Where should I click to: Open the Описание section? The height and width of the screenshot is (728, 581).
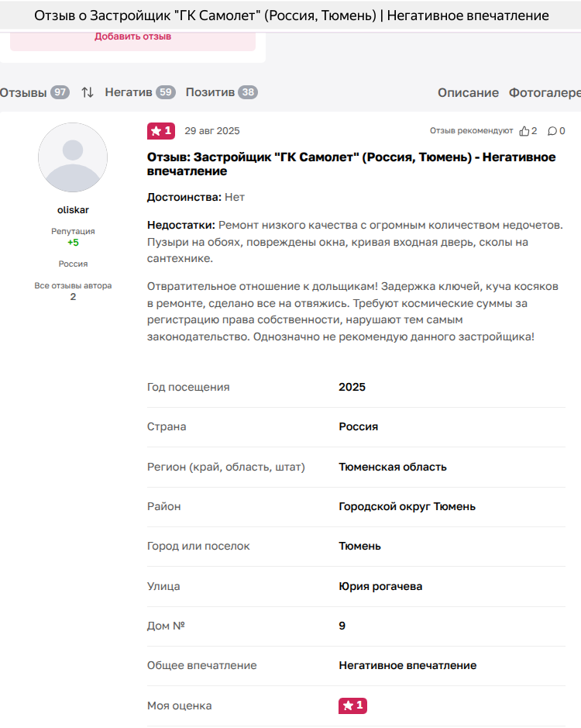coord(468,92)
